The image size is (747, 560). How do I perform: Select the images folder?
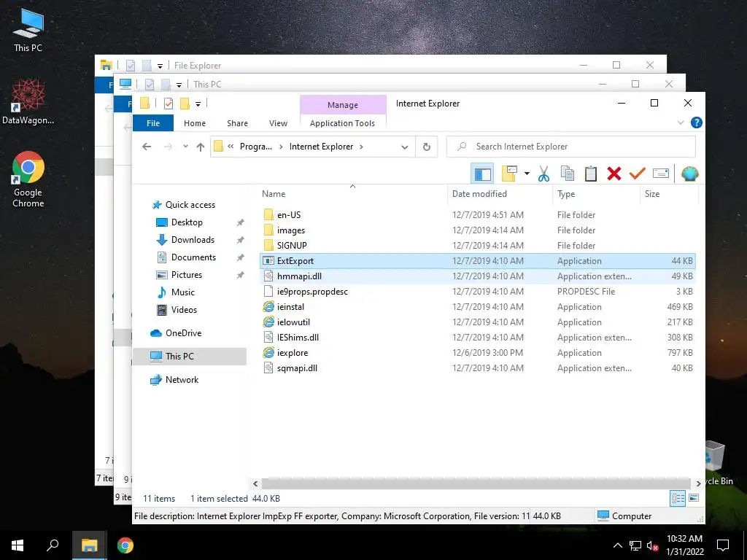point(478,230)
